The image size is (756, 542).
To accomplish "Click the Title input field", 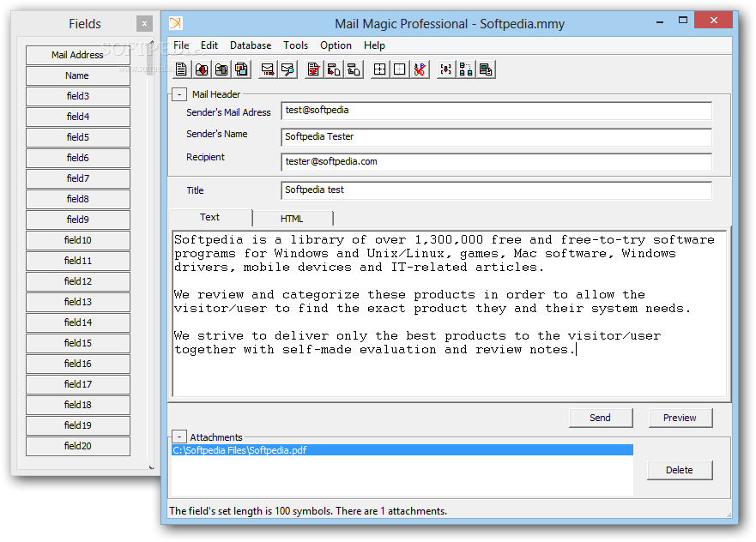I will (x=496, y=190).
